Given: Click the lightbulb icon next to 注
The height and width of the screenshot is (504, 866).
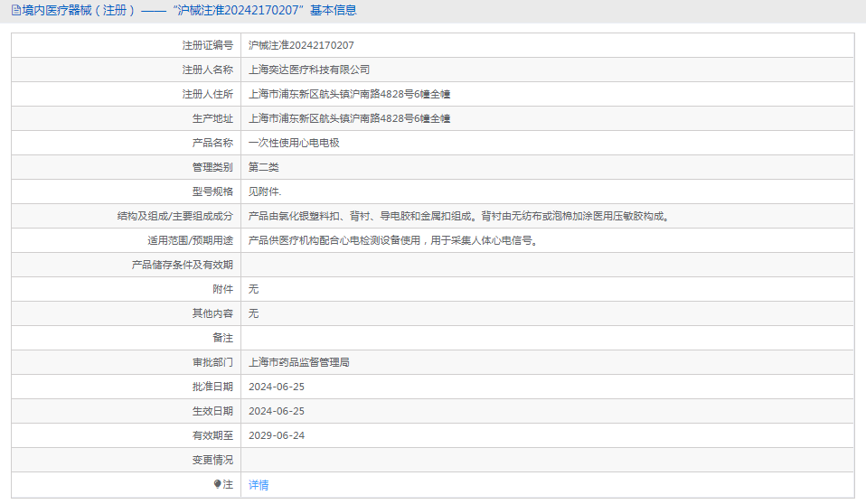Looking at the screenshot, I should (217, 484).
